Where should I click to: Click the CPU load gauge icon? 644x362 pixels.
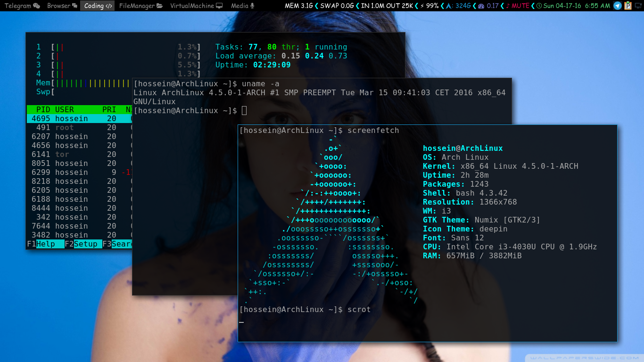[481, 6]
